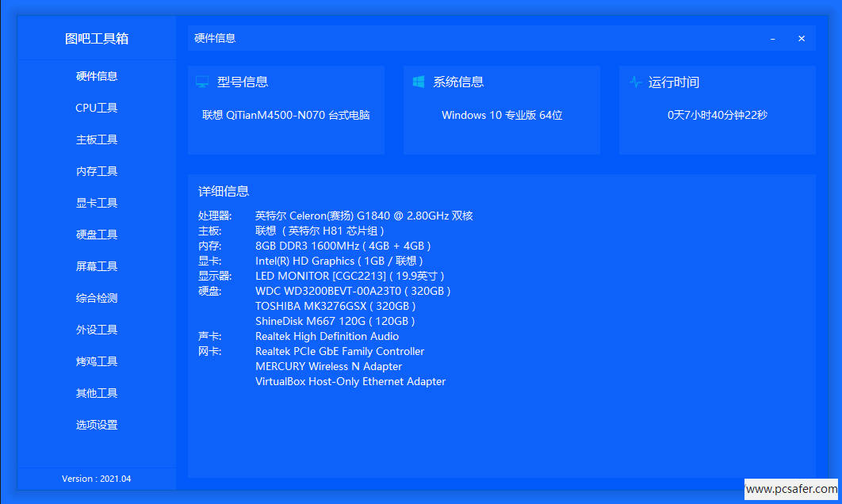842x504 pixels.
Task: Click the processor value Celeron G1840 @ 2.80GHz
Action: (364, 216)
